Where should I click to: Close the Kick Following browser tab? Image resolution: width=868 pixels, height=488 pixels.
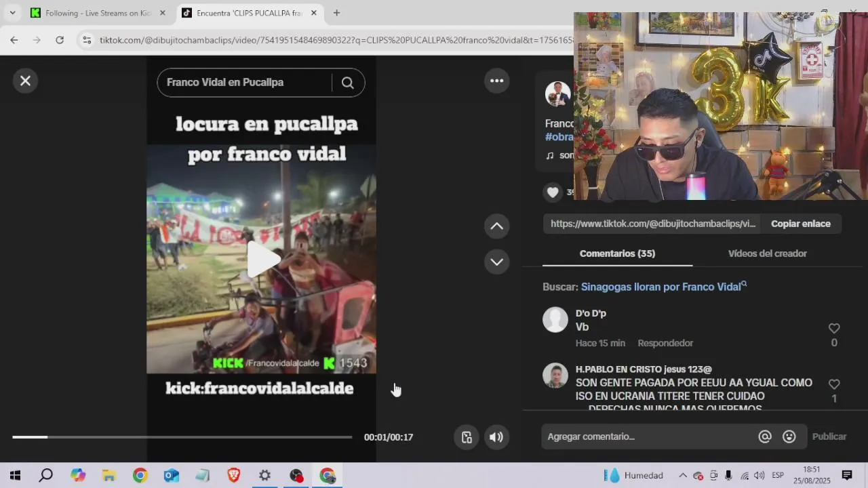(x=162, y=13)
